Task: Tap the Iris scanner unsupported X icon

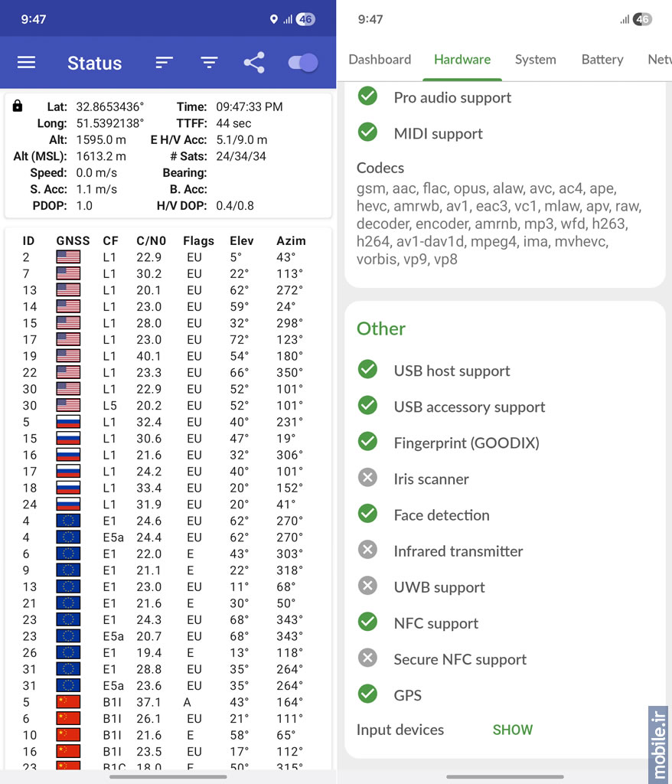Action: point(367,478)
